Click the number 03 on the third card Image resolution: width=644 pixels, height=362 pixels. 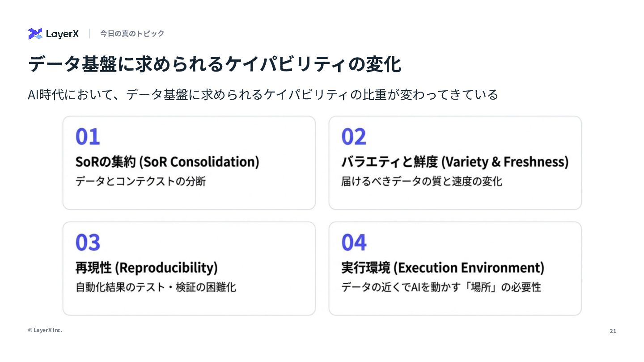click(x=88, y=243)
